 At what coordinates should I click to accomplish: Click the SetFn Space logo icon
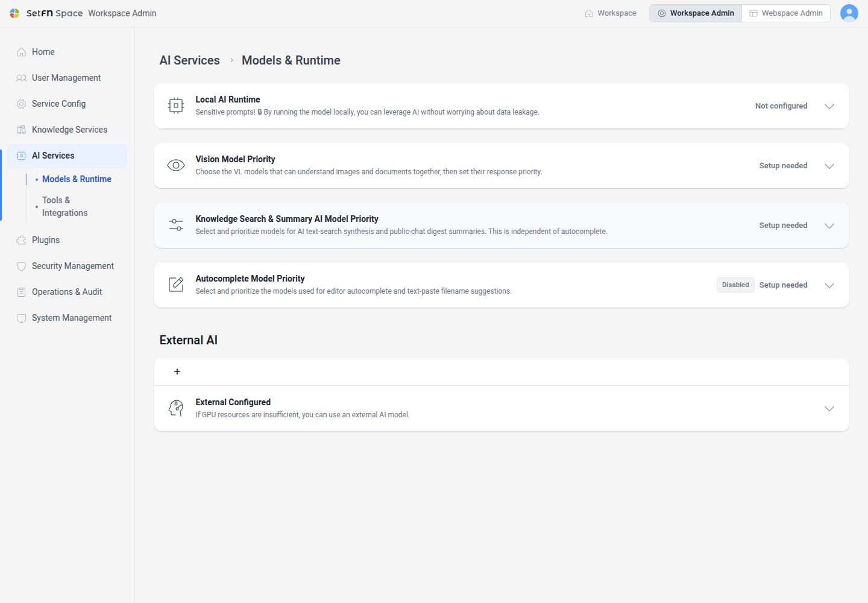click(14, 13)
